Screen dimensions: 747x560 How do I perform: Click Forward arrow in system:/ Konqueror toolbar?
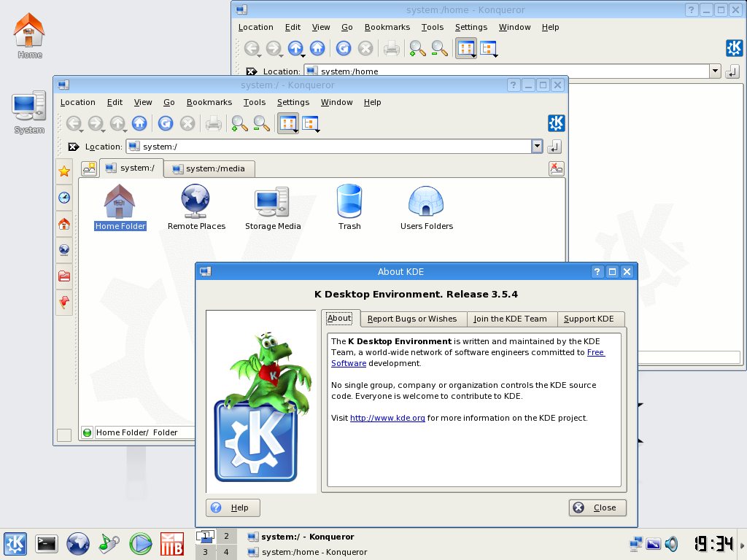tap(96, 123)
